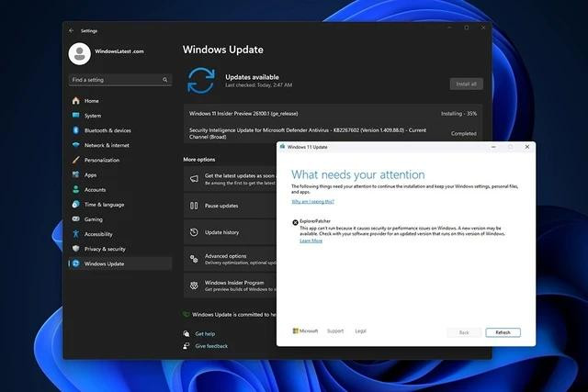Click the back arrow in Settings
Screen dimensions: 588x392
click(x=72, y=30)
